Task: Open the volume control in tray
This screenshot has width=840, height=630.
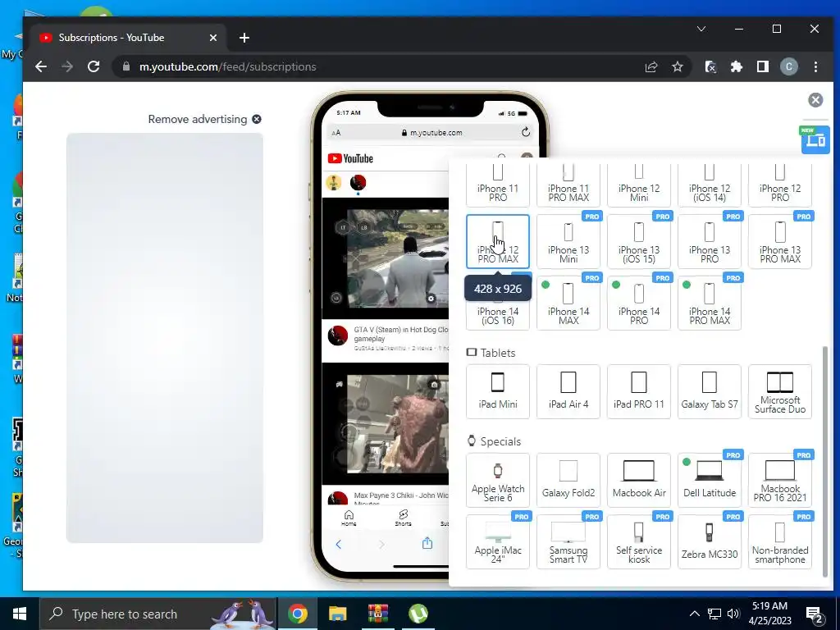Action: pos(733,614)
